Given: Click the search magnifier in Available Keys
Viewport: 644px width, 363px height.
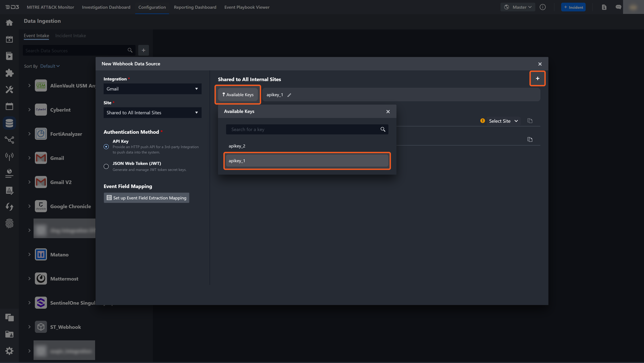Looking at the screenshot, I should pos(383,129).
